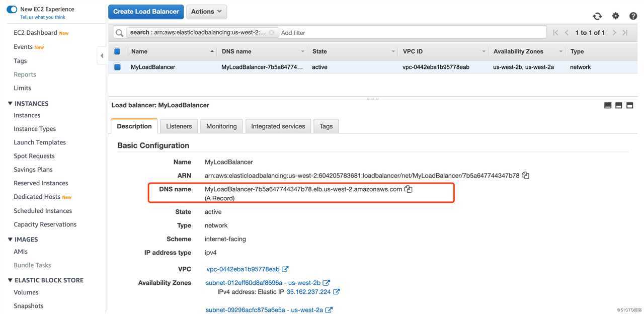Open external link icon beside us-west-2a subnet
The image size is (644, 314).
pyautogui.click(x=329, y=310)
